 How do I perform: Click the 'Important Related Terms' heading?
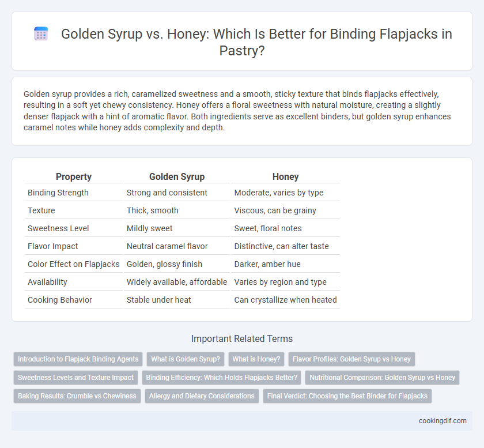pos(241,338)
